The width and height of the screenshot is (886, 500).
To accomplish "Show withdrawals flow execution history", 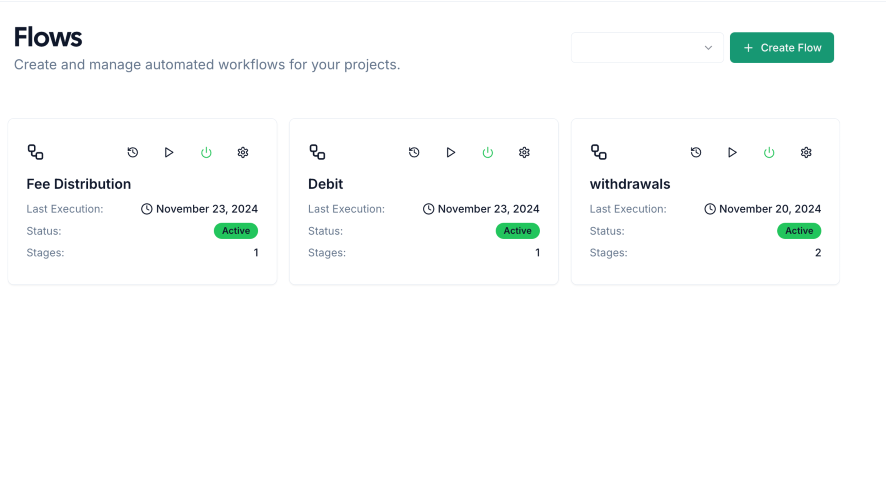I will [696, 152].
